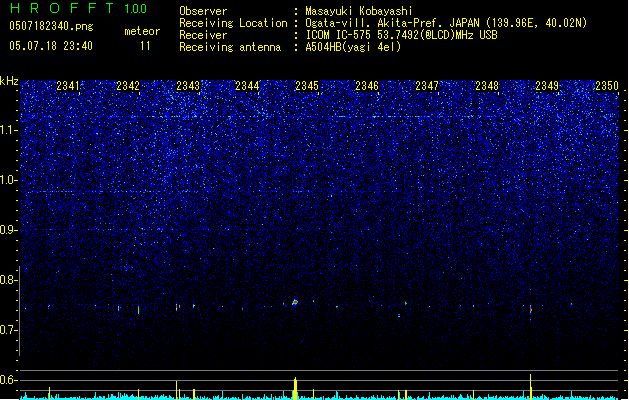This screenshot has width=629, height=400.
Task: Click the Receiving Location field label
Action: point(233,23)
